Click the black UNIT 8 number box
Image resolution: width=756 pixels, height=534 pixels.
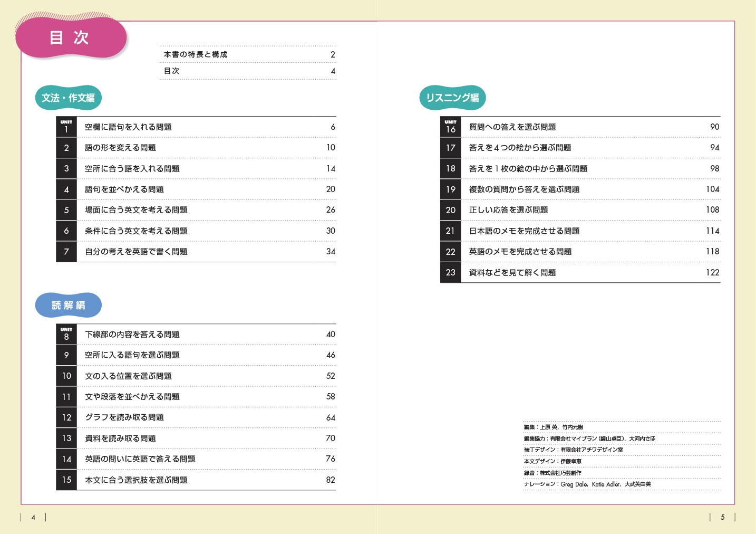66,335
